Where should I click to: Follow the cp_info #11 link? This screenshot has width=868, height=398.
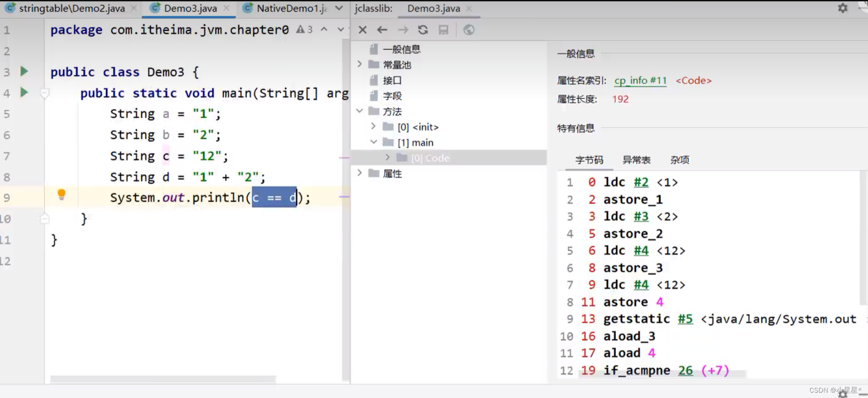pos(640,80)
